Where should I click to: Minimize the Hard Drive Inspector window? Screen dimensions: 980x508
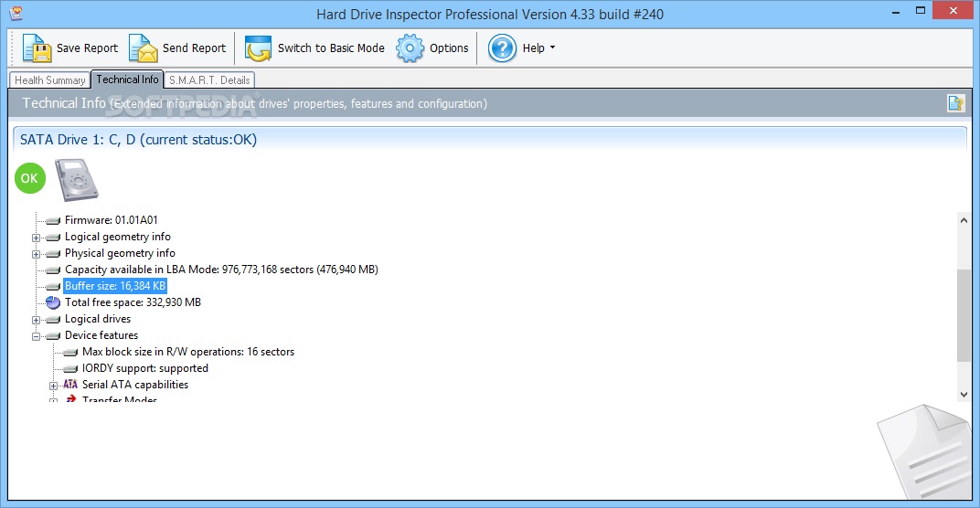click(896, 11)
